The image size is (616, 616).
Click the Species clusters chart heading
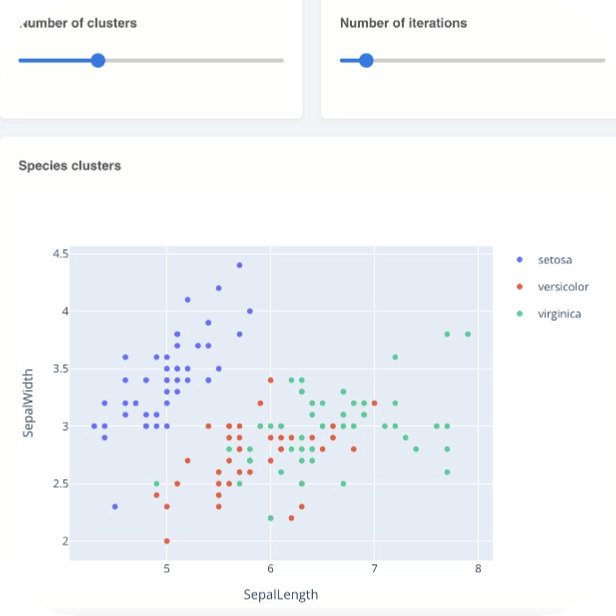[x=70, y=165]
